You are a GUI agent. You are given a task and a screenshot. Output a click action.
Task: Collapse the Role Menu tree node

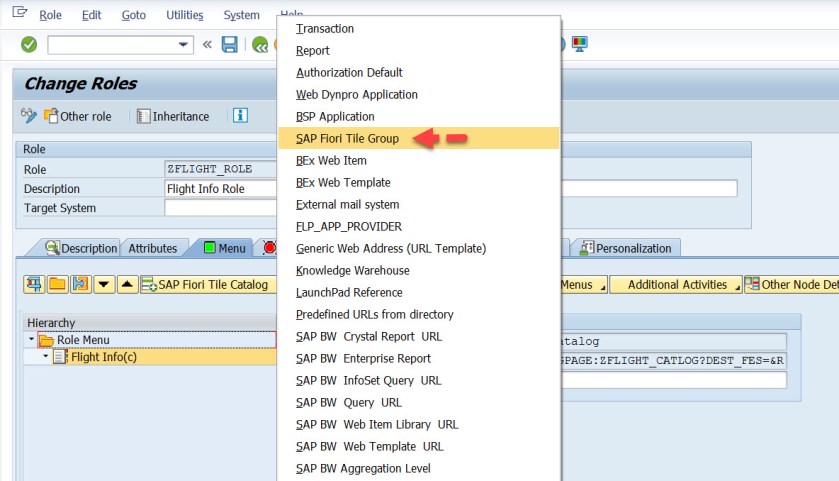pos(31,340)
